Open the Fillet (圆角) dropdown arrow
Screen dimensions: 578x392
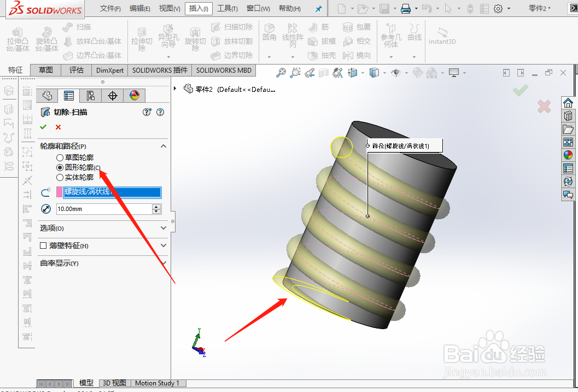point(269,57)
